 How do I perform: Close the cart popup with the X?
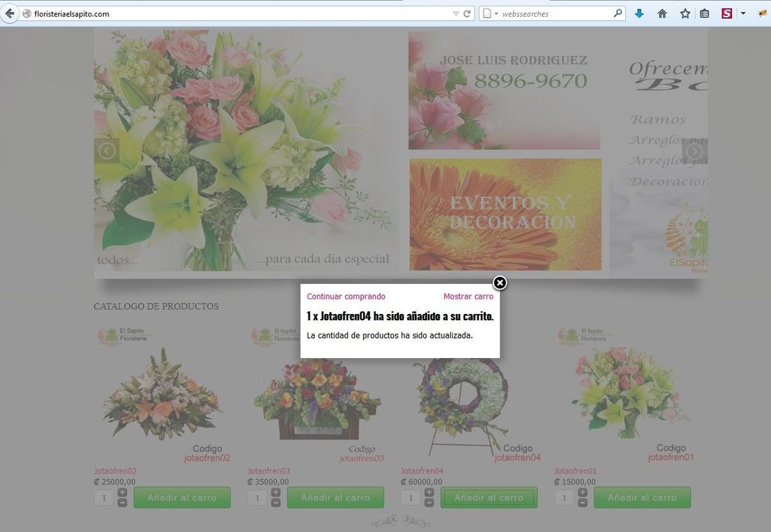(x=500, y=282)
